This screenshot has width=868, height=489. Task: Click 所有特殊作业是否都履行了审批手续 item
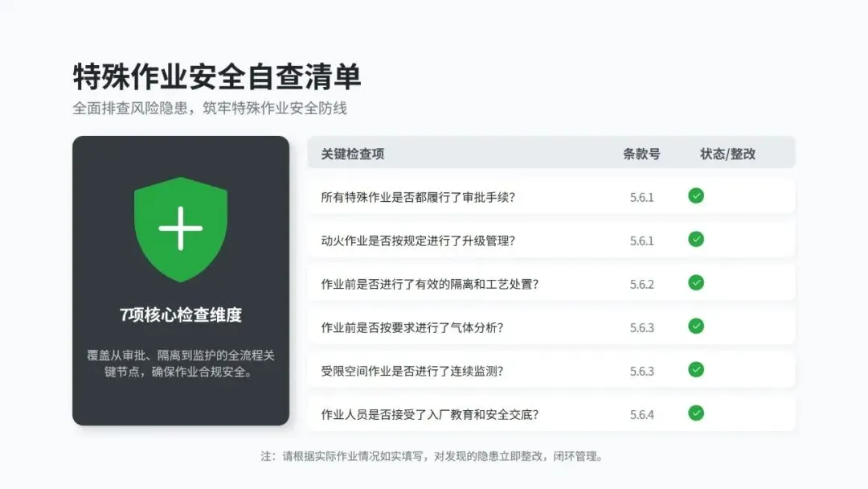coord(418,197)
